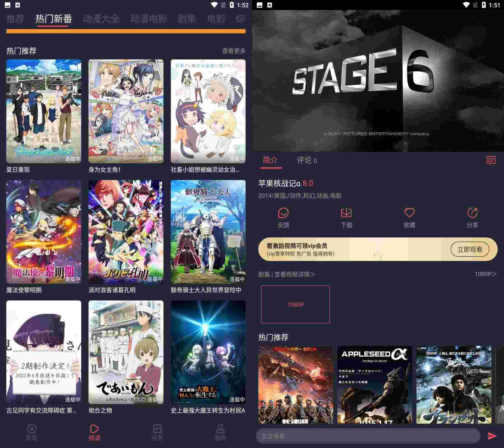Viewport: 504px width, 448px height.
Task: Tap the image notification icon on right screen
Action: point(260,5)
